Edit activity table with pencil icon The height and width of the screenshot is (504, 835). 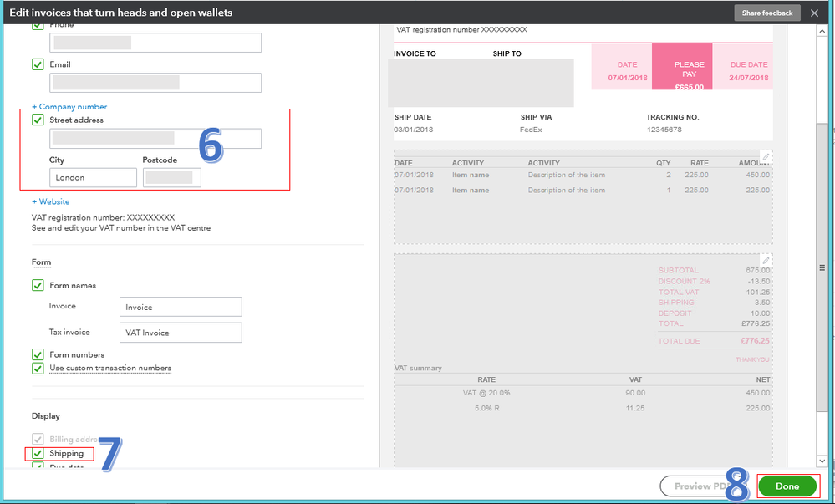(766, 157)
